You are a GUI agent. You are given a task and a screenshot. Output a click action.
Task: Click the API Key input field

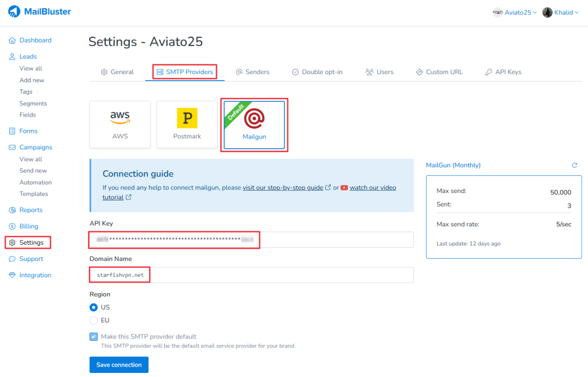252,240
